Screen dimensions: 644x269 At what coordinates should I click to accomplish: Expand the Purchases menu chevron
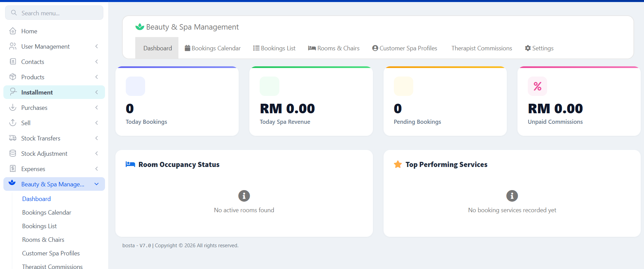point(97,107)
